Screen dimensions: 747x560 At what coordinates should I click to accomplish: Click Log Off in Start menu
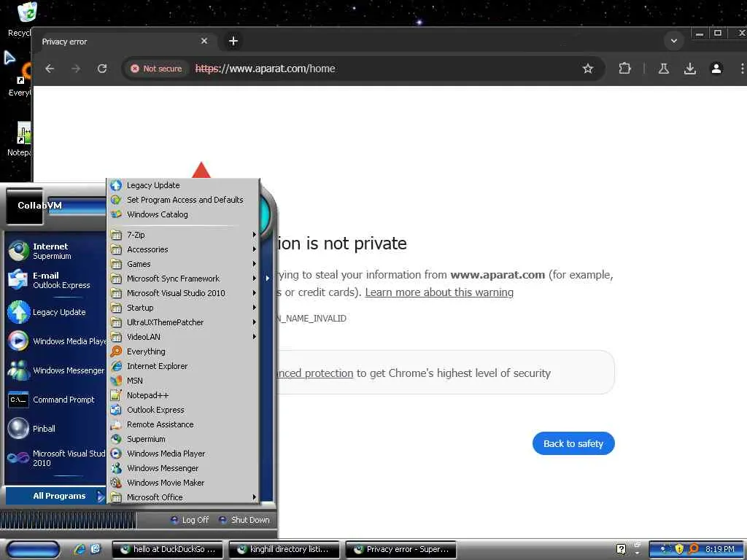tap(190, 520)
